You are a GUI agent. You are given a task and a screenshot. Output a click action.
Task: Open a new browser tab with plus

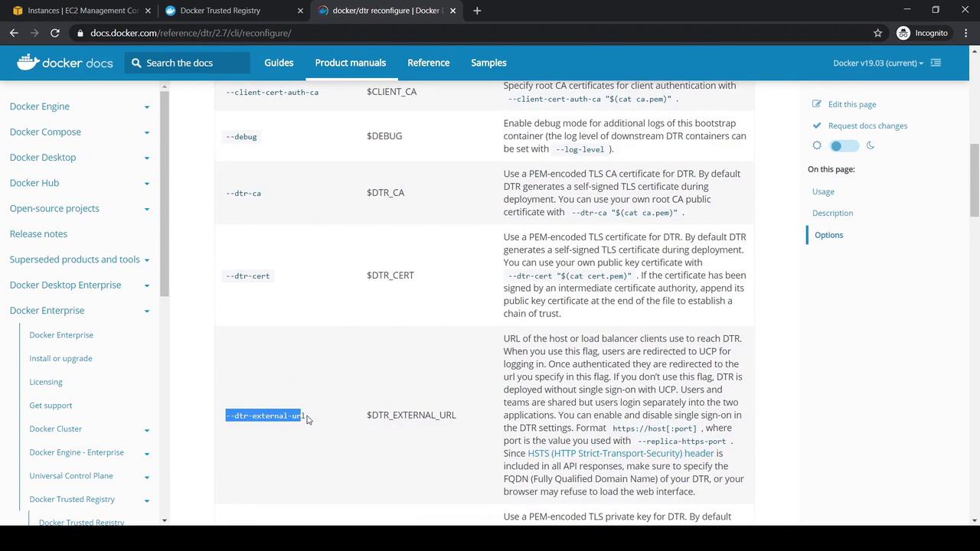477,11
